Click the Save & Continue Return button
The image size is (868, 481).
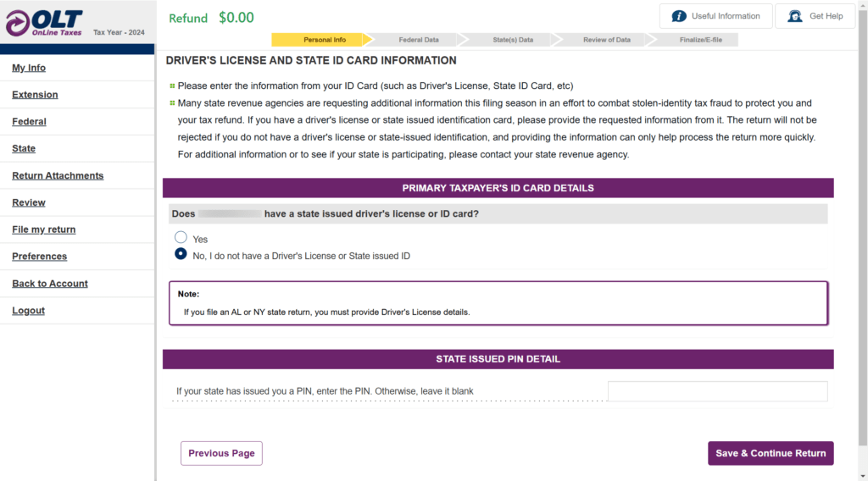point(771,453)
